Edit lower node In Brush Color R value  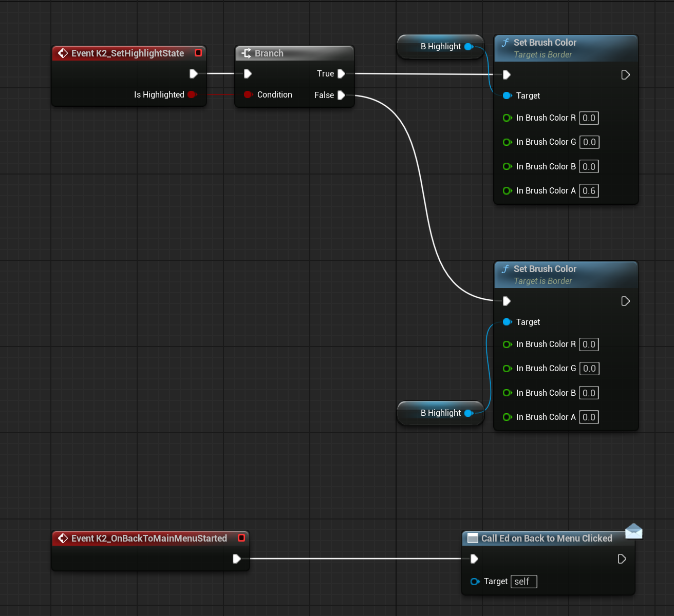point(589,344)
